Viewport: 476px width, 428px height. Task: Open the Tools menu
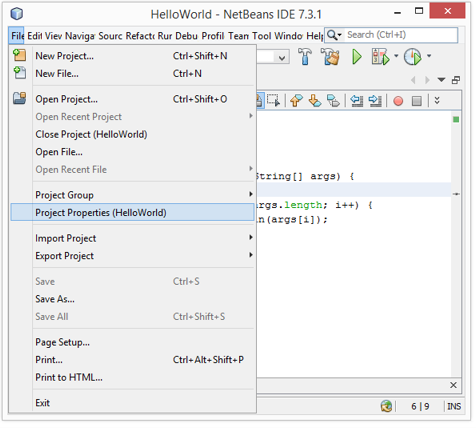pyautogui.click(x=261, y=35)
